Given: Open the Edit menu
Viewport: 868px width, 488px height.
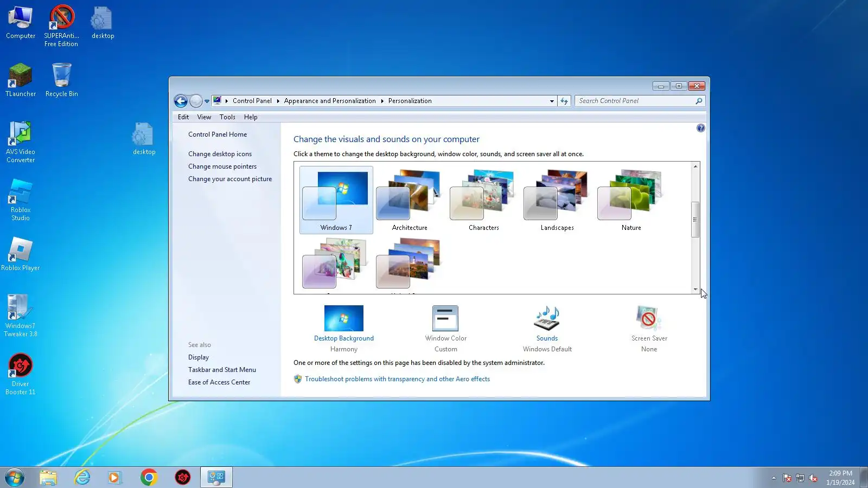Looking at the screenshot, I should tap(183, 117).
